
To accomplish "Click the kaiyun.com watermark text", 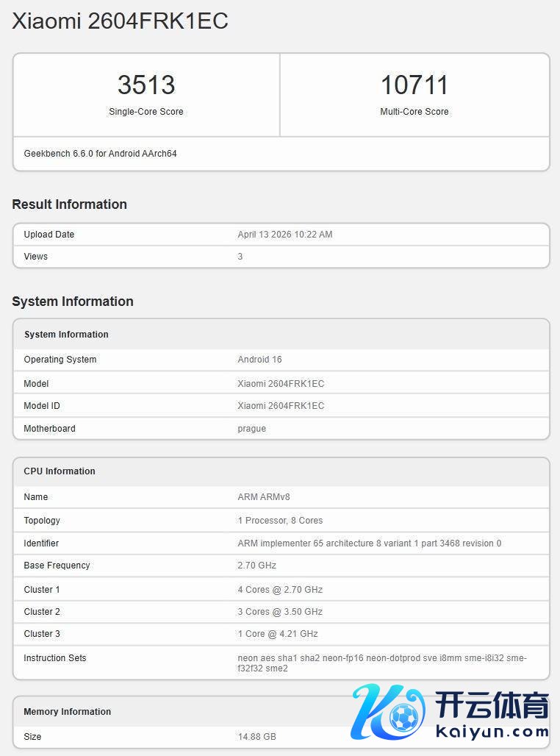I will (x=492, y=731).
